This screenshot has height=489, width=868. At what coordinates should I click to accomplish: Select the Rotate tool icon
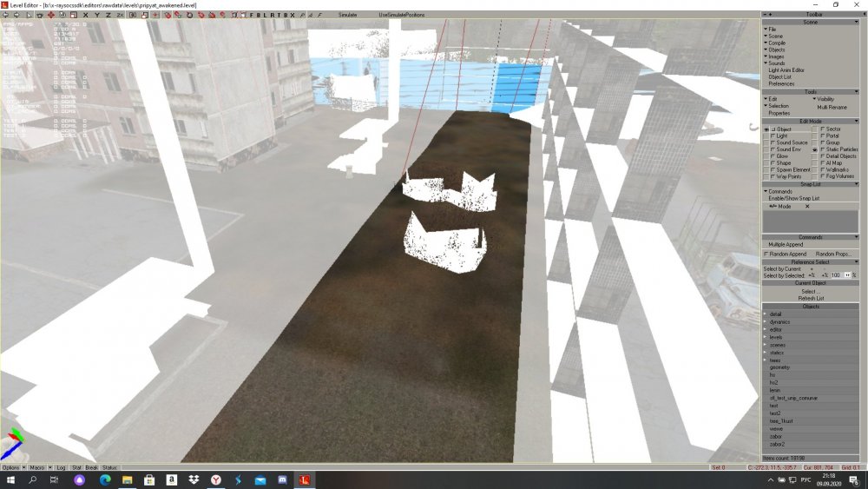coord(62,15)
